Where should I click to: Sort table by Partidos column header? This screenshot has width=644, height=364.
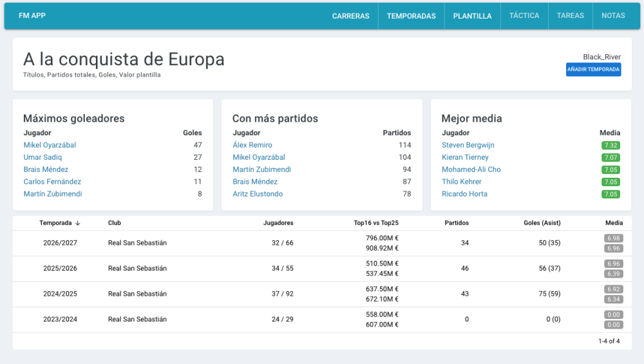[x=457, y=223]
